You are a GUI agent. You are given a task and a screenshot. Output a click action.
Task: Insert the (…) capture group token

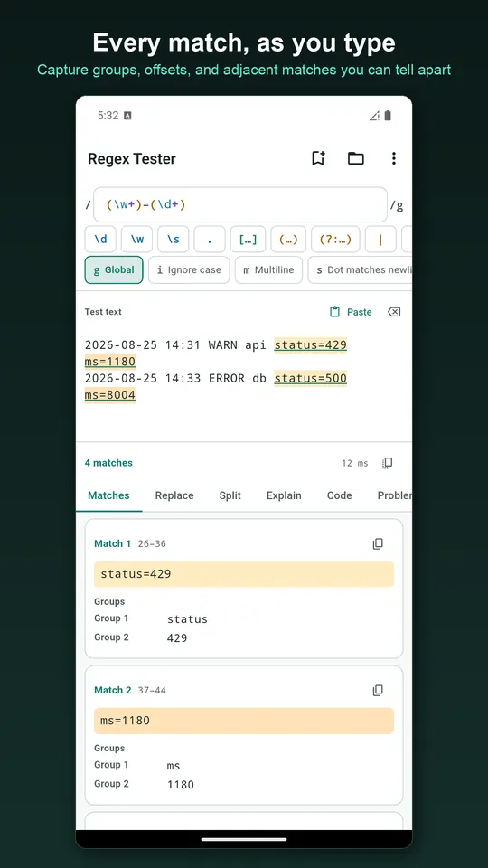289,239
